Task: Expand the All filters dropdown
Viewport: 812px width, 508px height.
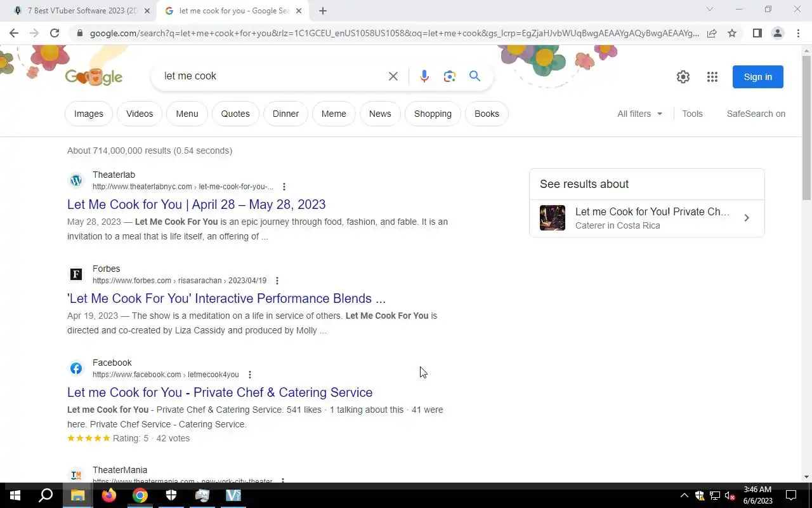Action: pos(640,114)
